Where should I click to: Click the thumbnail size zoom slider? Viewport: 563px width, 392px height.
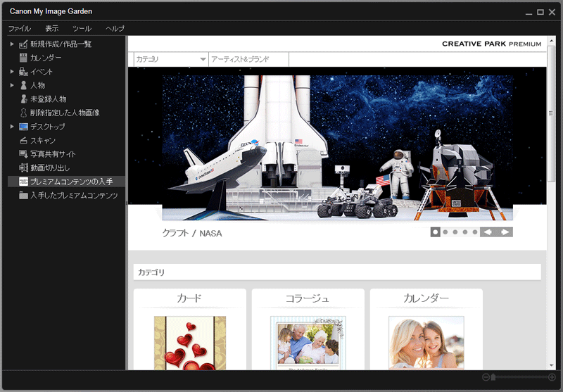(x=493, y=377)
